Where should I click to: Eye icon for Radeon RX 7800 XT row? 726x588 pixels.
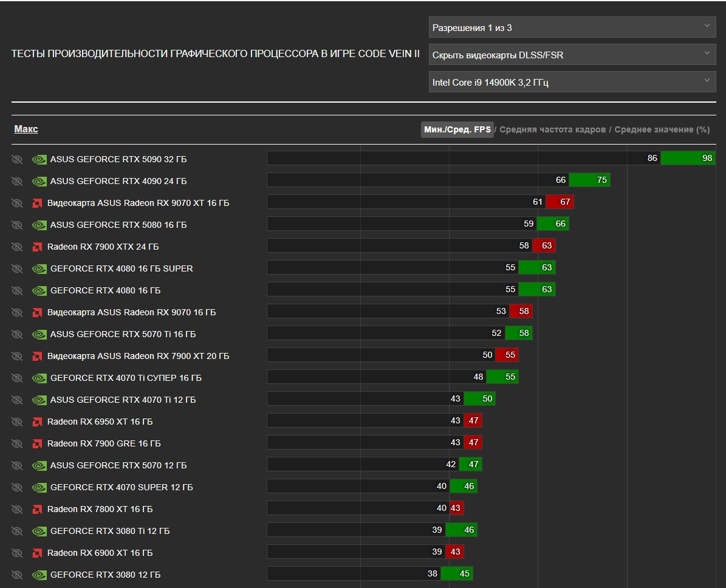pyautogui.click(x=17, y=509)
